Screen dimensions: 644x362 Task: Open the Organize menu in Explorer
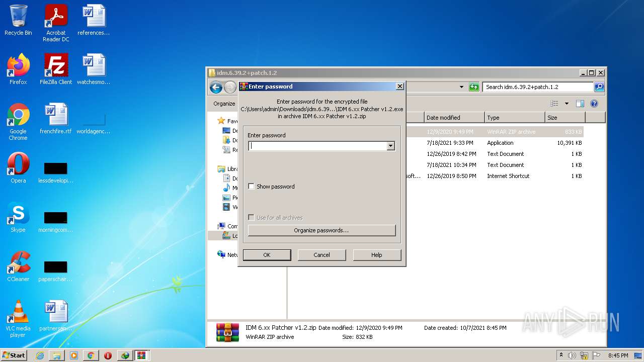[224, 104]
